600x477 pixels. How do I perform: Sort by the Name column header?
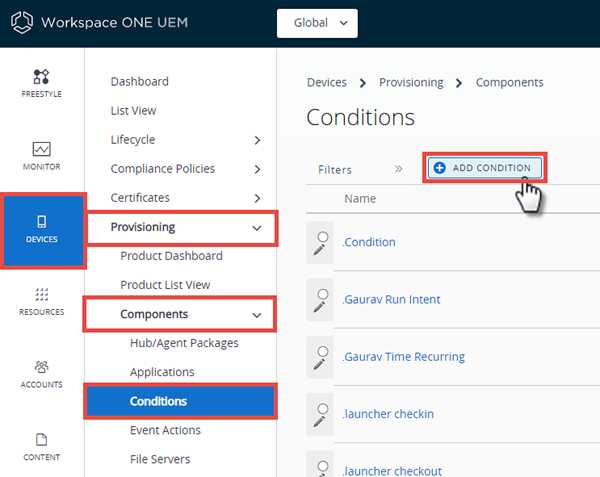pyautogui.click(x=360, y=199)
